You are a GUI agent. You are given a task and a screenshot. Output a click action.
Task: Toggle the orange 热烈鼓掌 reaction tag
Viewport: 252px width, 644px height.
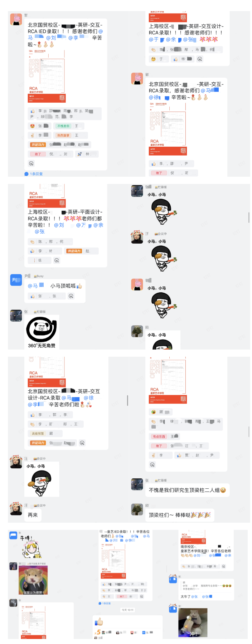(63, 135)
